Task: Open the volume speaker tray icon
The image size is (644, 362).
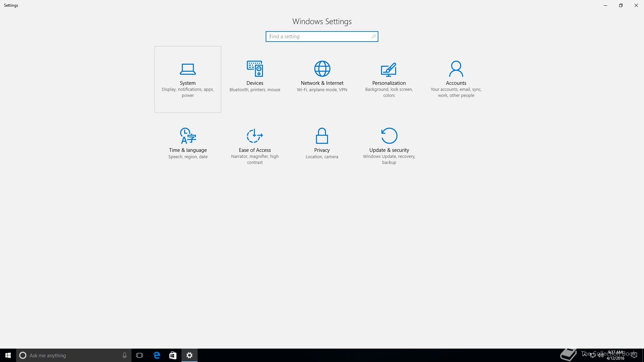Action: [x=600, y=355]
